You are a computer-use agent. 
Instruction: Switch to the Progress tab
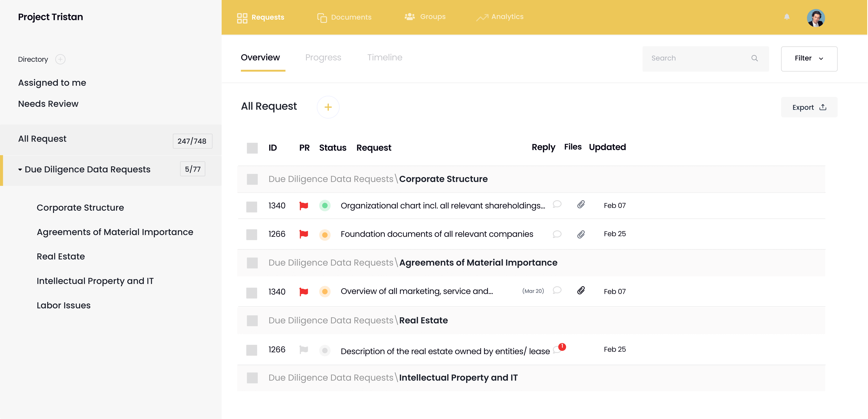coord(323,58)
